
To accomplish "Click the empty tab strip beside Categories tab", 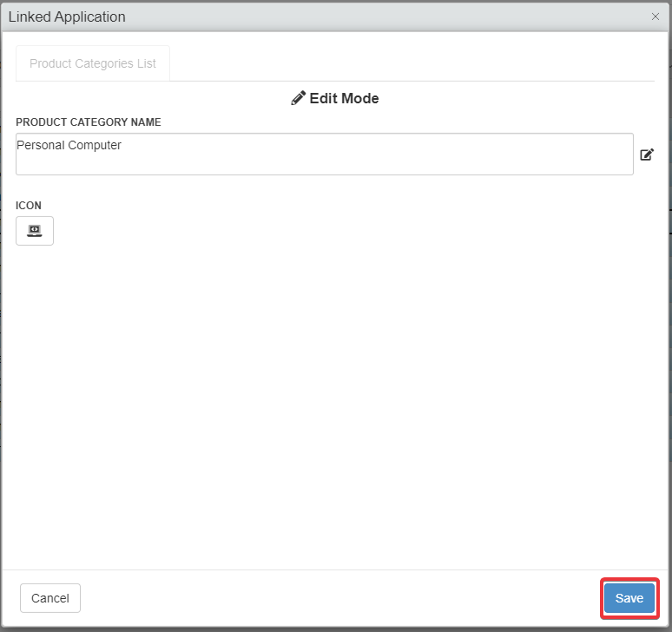I will (x=408, y=63).
